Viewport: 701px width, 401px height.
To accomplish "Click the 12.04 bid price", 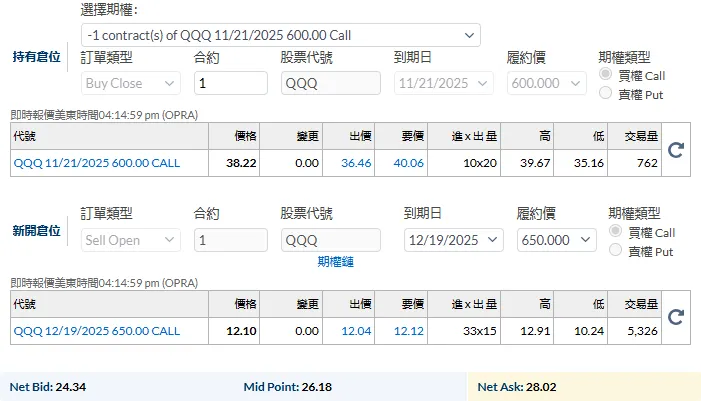I will pyautogui.click(x=356, y=331).
